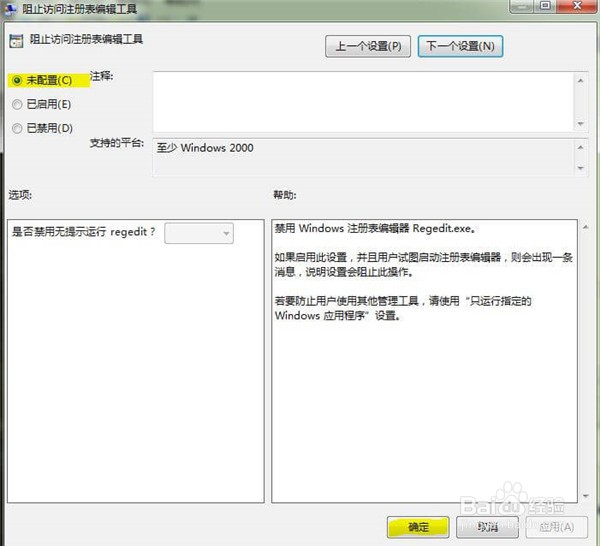Click inside the 注释 comment text box

coord(363,102)
